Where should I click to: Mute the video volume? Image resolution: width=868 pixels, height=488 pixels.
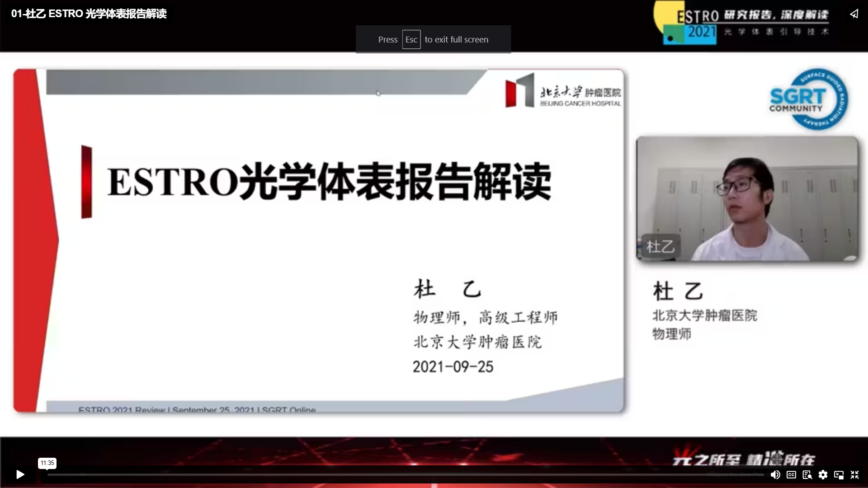tap(775, 474)
